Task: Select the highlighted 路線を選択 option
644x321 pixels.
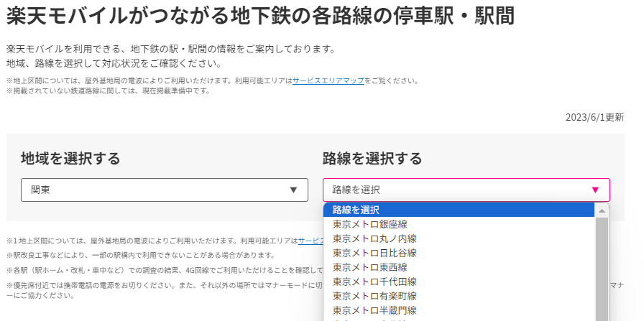Action: tap(459, 210)
